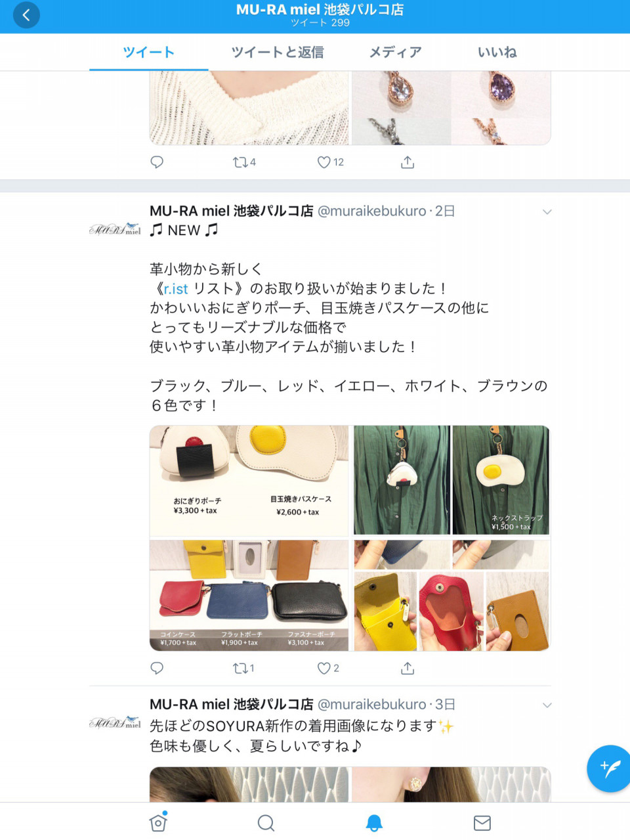Like the r.ist tweet with 2 likes

coord(328,668)
